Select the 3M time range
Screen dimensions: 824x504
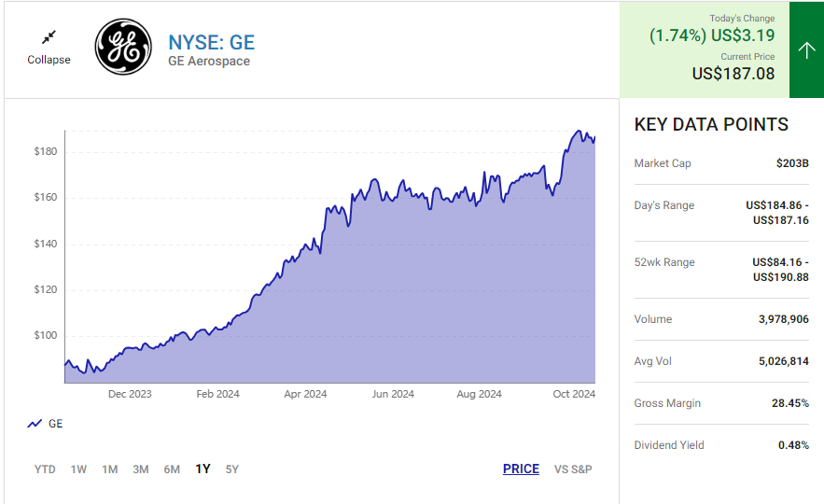pos(140,469)
